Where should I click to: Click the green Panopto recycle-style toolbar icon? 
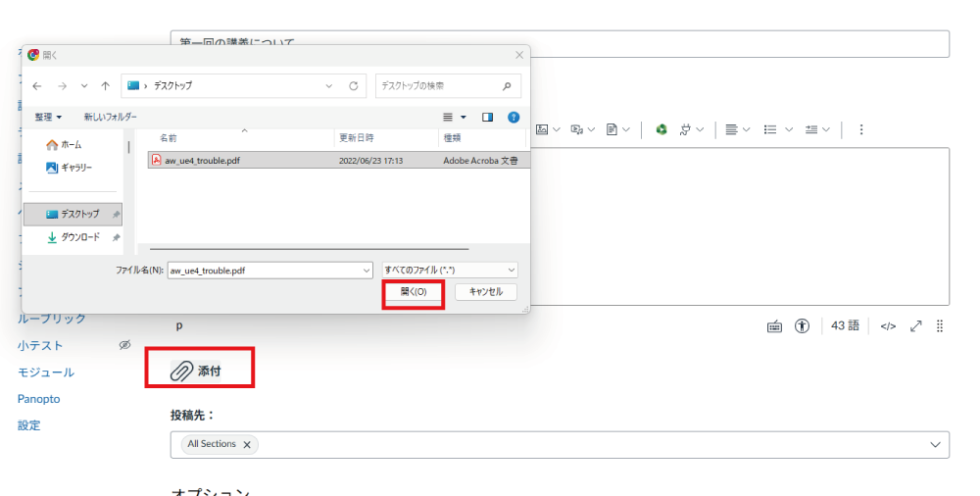point(661,129)
